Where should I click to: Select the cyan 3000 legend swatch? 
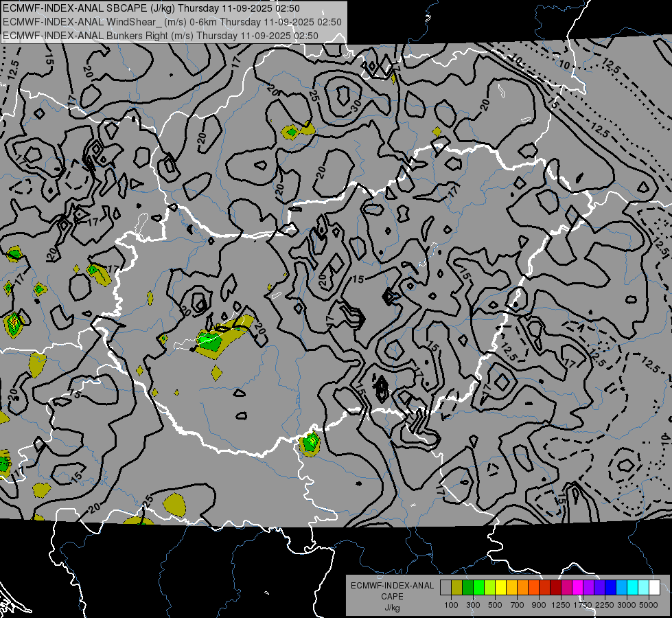click(x=633, y=587)
